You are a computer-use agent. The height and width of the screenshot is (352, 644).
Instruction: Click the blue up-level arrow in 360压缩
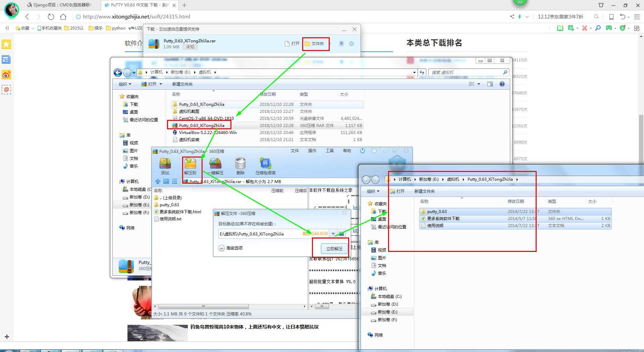(x=158, y=181)
